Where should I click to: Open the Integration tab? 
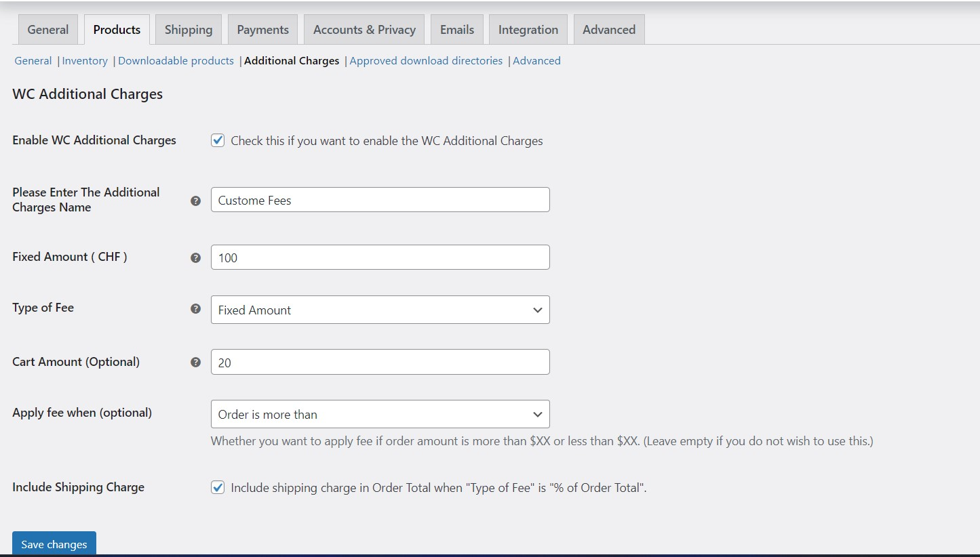click(x=528, y=29)
